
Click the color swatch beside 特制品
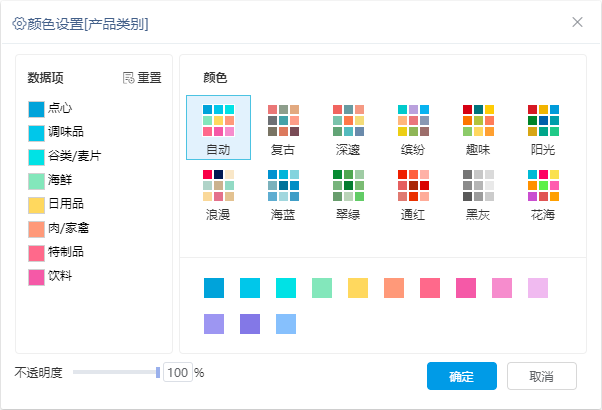36,253
